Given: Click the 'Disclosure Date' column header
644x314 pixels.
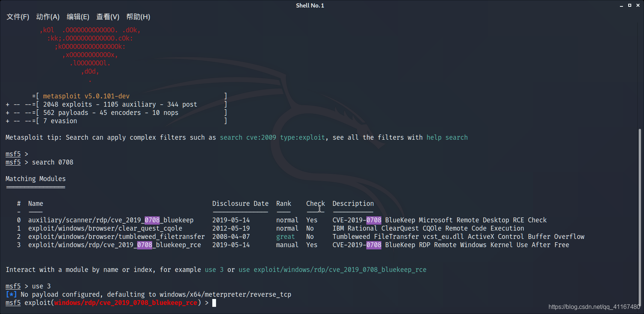Looking at the screenshot, I should [240, 204].
